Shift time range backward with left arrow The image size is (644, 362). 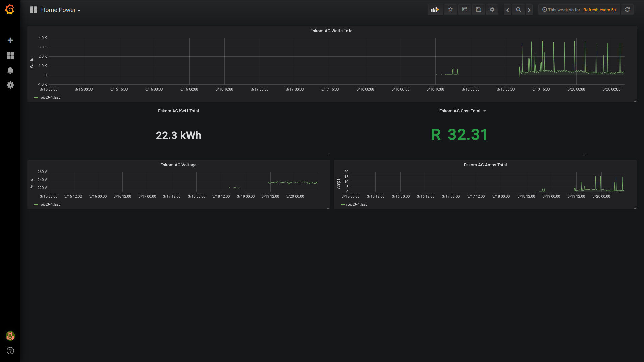(507, 10)
